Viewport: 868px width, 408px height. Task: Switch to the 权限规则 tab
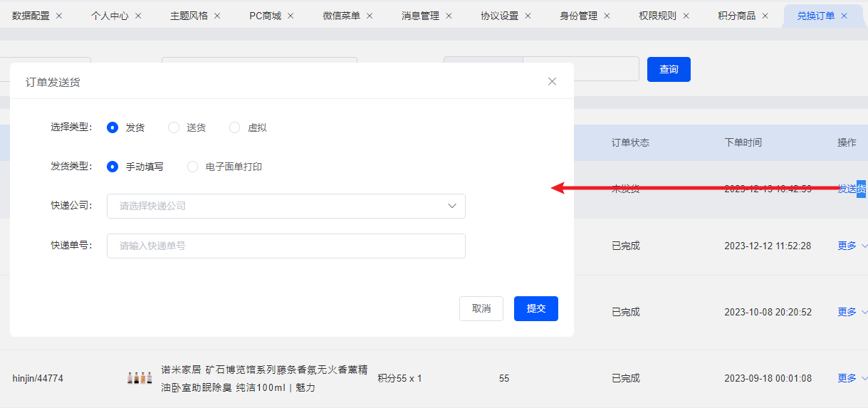click(657, 16)
